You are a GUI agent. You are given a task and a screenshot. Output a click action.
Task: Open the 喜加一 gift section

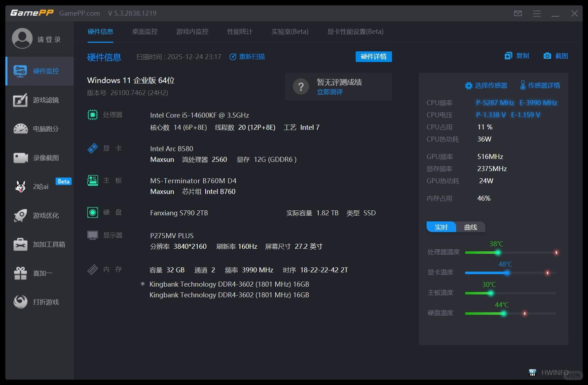pyautogui.click(x=40, y=273)
